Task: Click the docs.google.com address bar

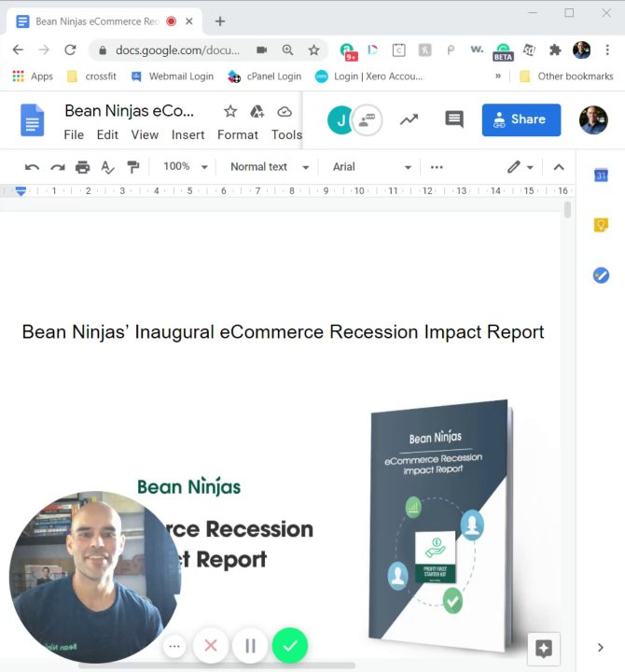Action: [x=178, y=50]
